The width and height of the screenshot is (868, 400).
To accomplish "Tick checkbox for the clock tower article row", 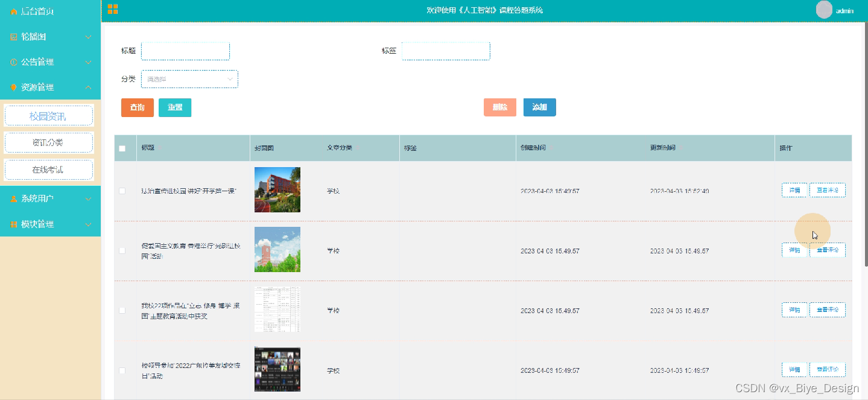I will point(122,250).
